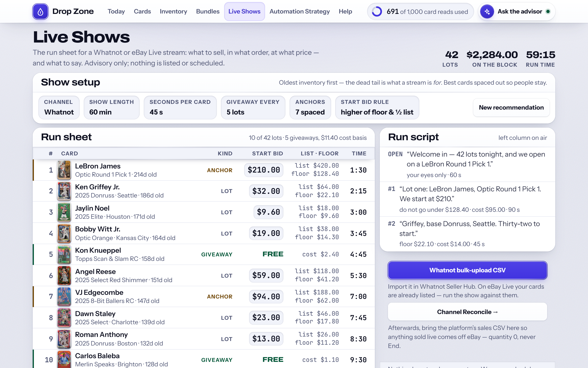The height and width of the screenshot is (368, 588).
Task: Click the Dawn Staley card thumbnail
Action: pos(64,318)
